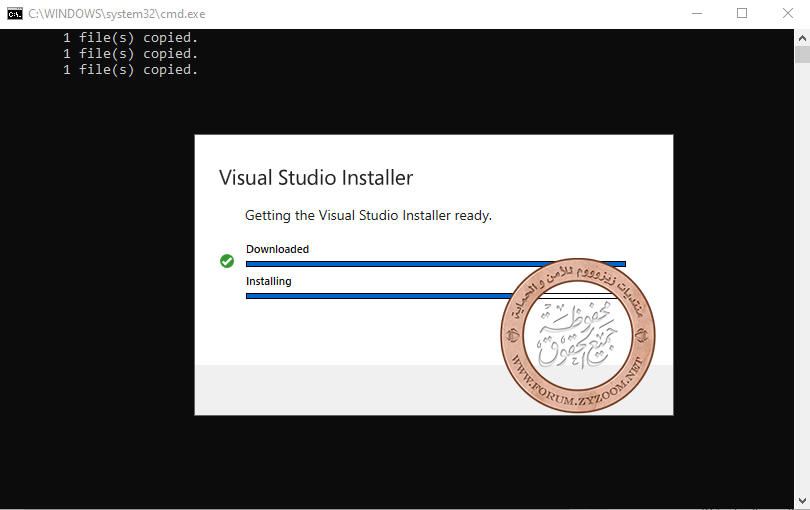Click the scrollbar up arrow
The image size is (810, 510).
[x=802, y=38]
